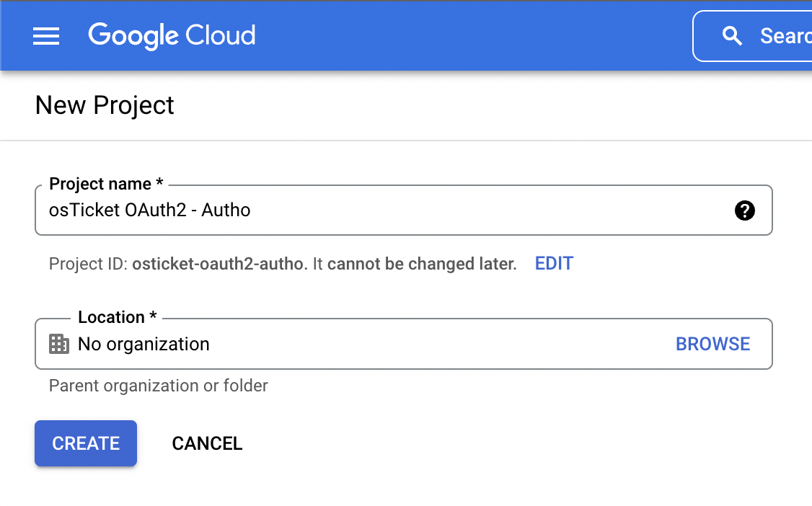Click EDIT to change the Project ID
Image resolution: width=812 pixels, height=506 pixels.
click(554, 263)
